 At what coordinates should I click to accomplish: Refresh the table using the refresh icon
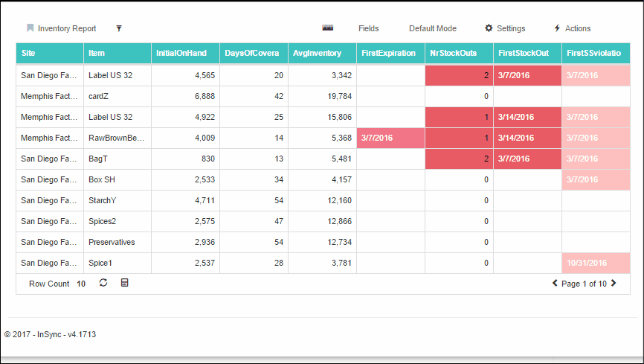pos(103,284)
